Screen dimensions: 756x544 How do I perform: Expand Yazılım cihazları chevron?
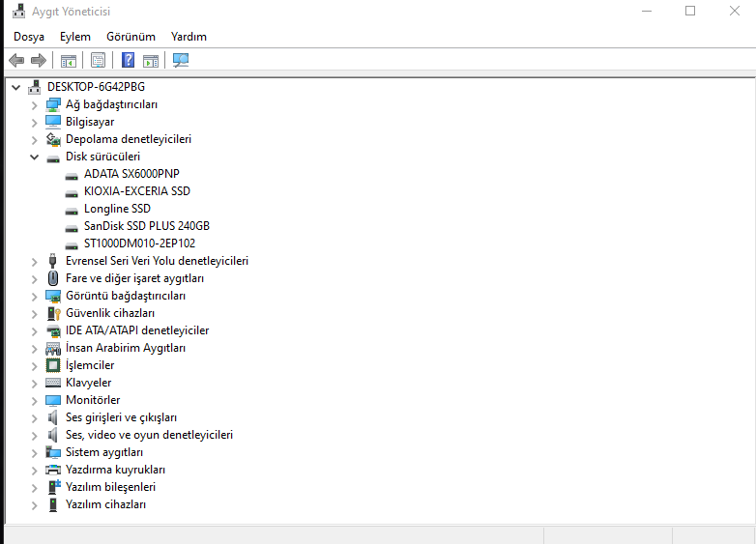click(x=34, y=505)
